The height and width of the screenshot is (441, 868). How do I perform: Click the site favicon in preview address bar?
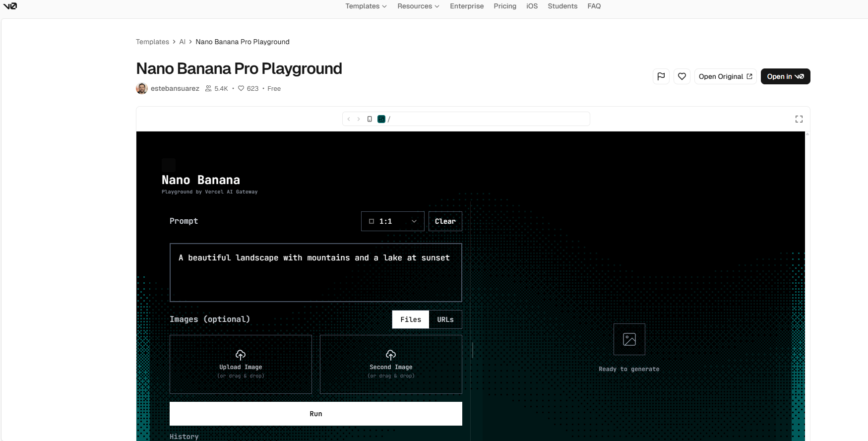pyautogui.click(x=381, y=119)
